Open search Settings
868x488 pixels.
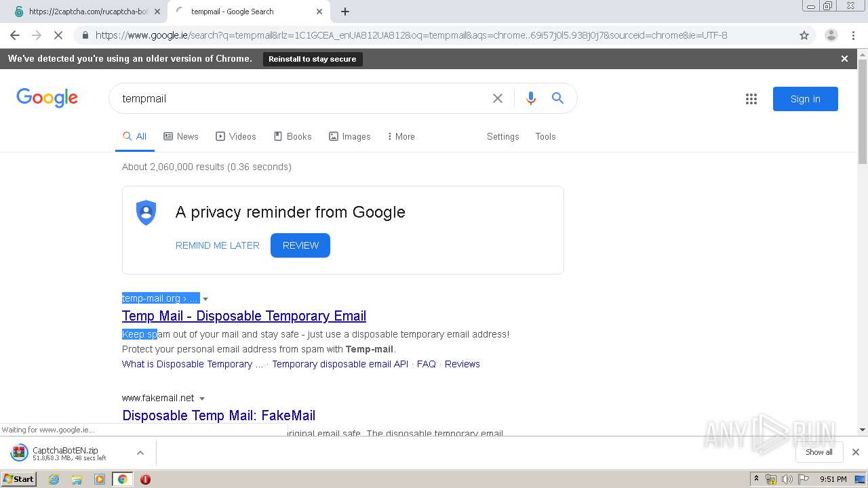pos(502,136)
